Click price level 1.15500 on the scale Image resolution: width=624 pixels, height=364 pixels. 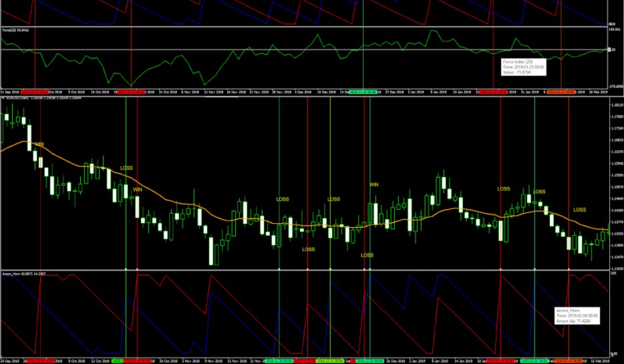(x=617, y=175)
